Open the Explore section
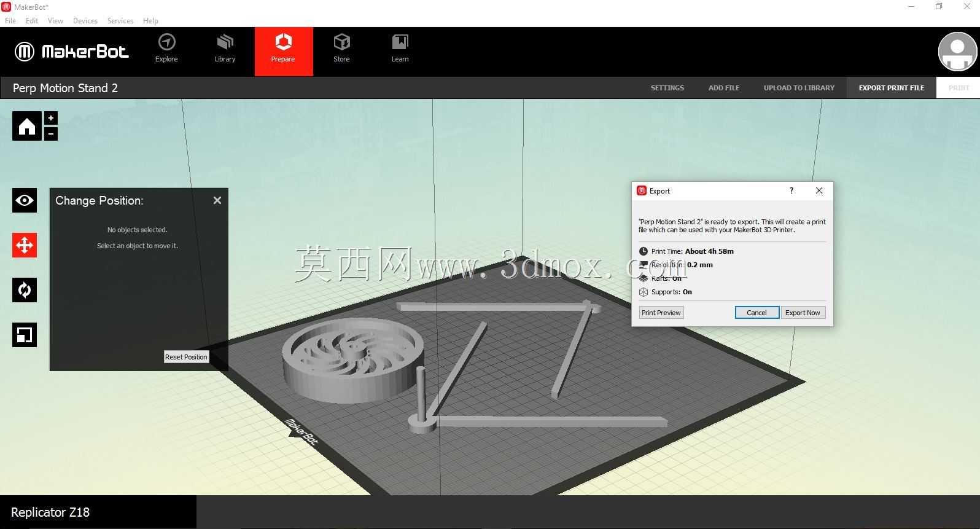Viewport: 980px width, 529px height. tap(166, 49)
